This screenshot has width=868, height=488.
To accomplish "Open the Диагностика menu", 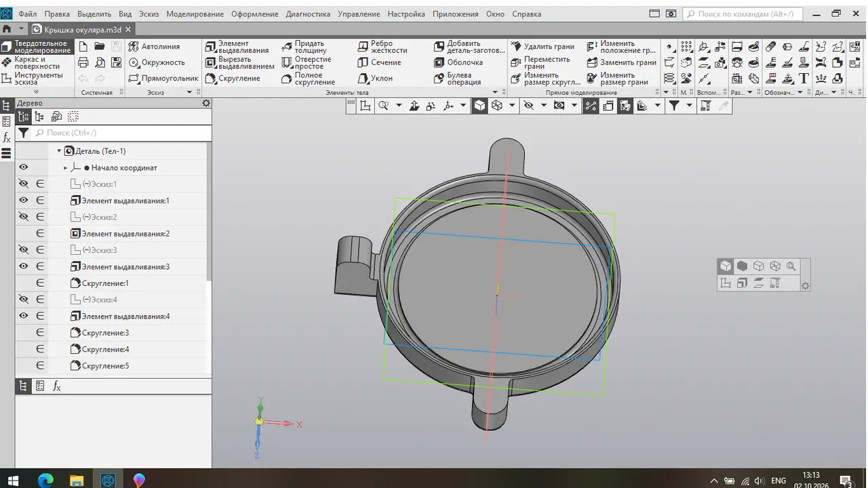I will (308, 14).
